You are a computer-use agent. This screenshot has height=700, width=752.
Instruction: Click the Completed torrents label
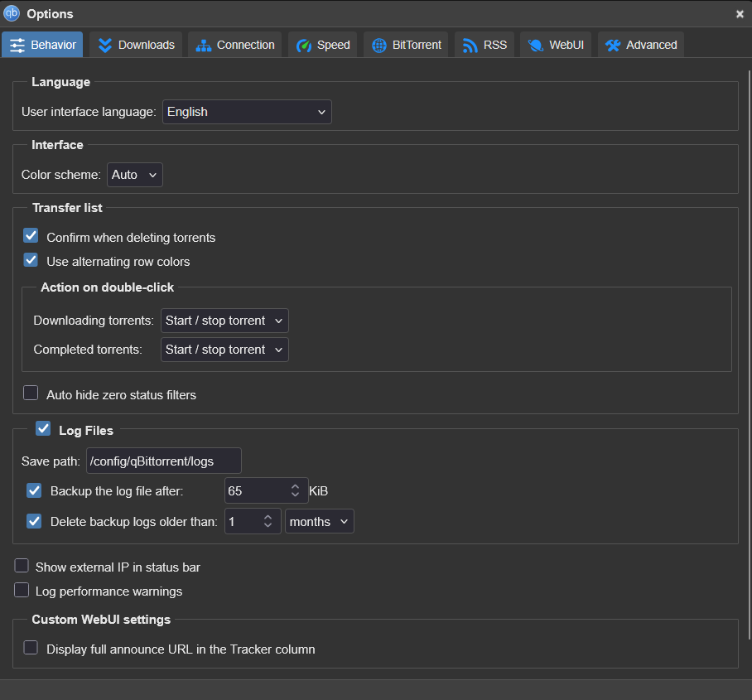pyautogui.click(x=88, y=350)
